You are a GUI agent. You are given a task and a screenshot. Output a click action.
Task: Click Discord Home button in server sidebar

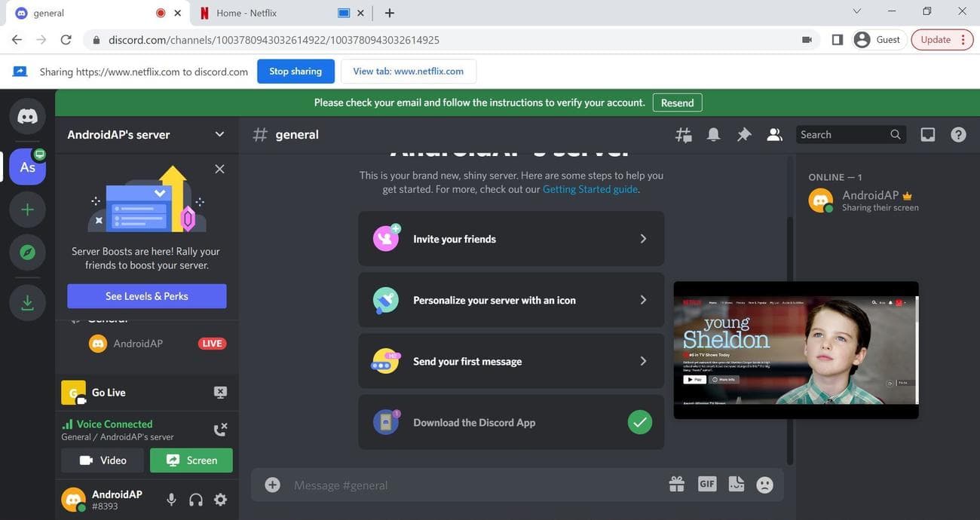point(27,115)
